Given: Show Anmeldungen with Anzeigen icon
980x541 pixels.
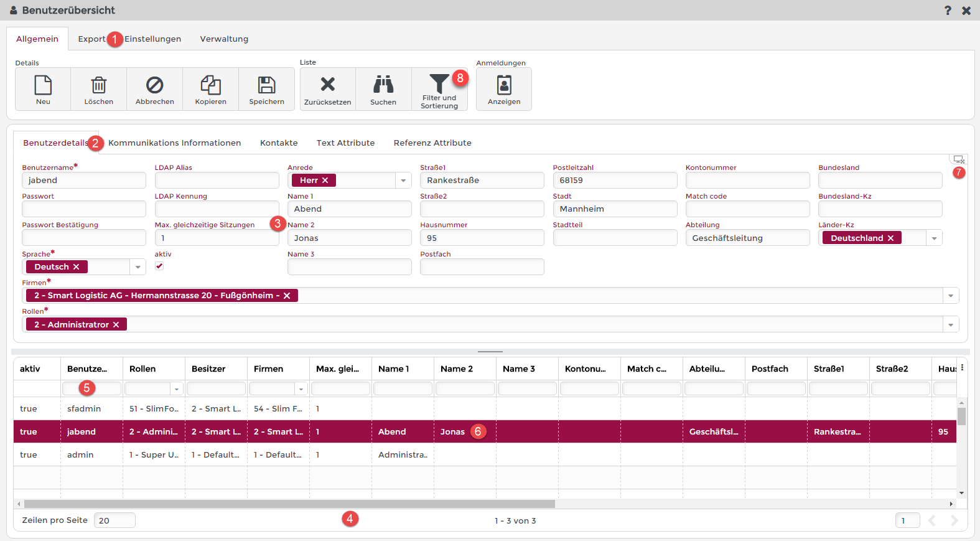Looking at the screenshot, I should 504,85.
